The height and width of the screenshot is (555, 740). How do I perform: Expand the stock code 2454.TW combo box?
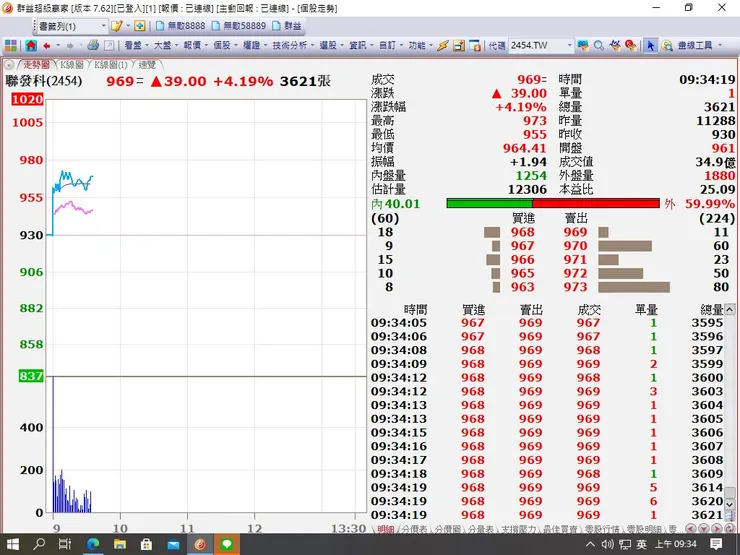tap(570, 46)
